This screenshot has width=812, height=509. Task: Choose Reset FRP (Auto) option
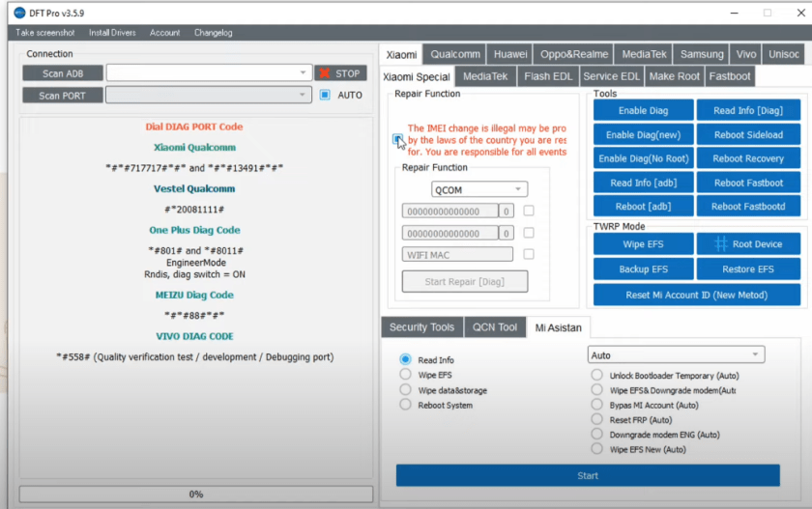[597, 419]
